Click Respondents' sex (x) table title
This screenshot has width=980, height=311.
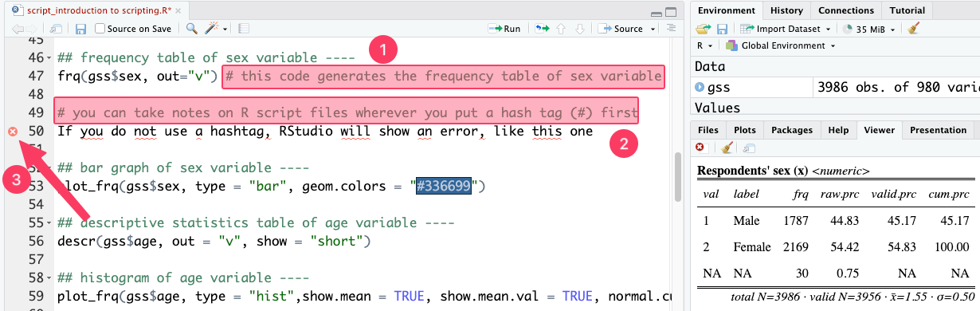[753, 171]
